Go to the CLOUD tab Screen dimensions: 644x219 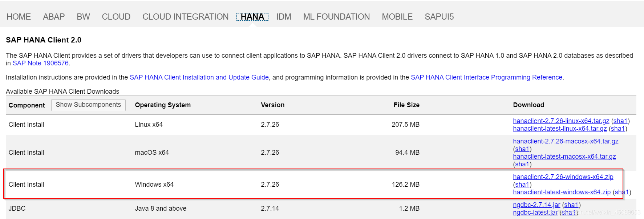pyautogui.click(x=116, y=17)
